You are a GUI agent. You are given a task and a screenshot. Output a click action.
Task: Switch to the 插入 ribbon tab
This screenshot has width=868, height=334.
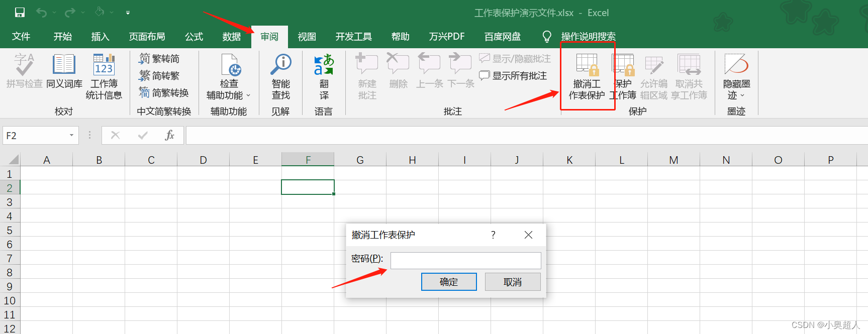pos(100,37)
